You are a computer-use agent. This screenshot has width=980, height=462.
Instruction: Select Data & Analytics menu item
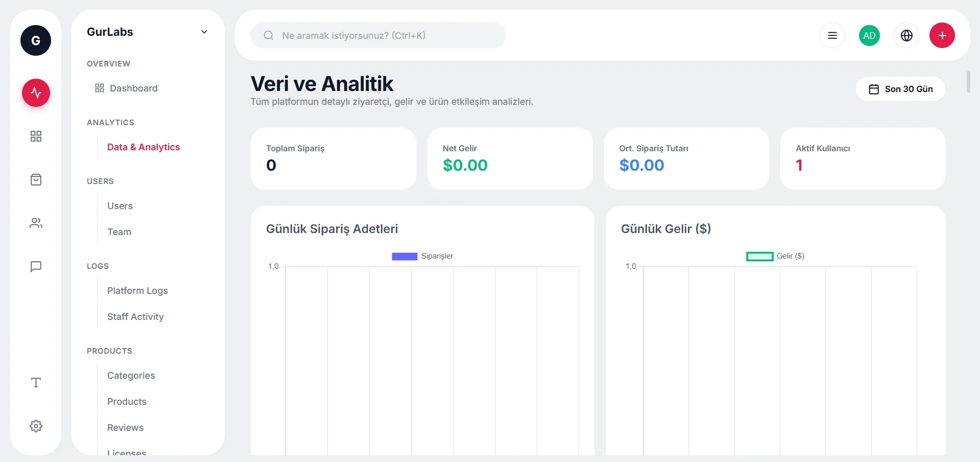click(x=144, y=147)
